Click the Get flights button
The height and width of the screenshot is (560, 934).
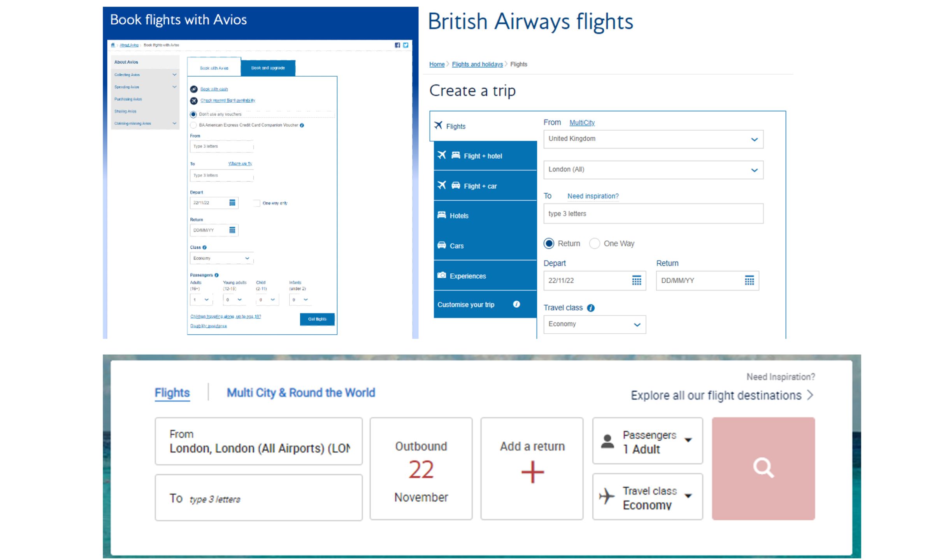[317, 319]
